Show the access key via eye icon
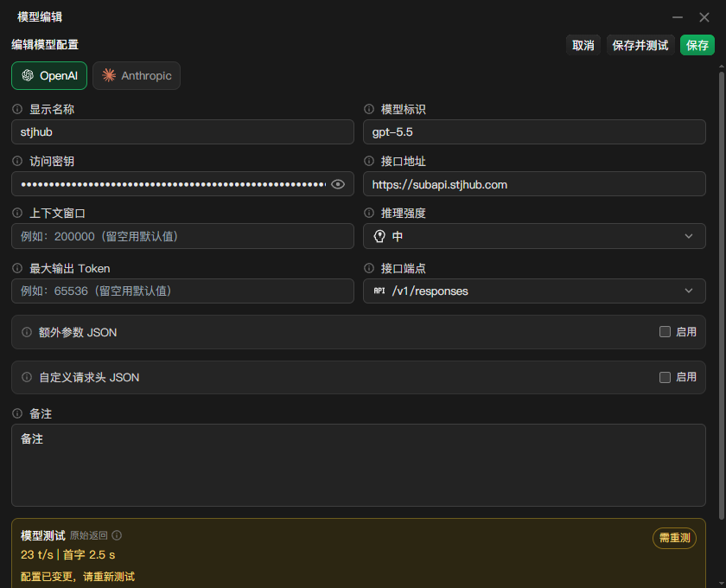Screen dimensions: 726x588 338,184
